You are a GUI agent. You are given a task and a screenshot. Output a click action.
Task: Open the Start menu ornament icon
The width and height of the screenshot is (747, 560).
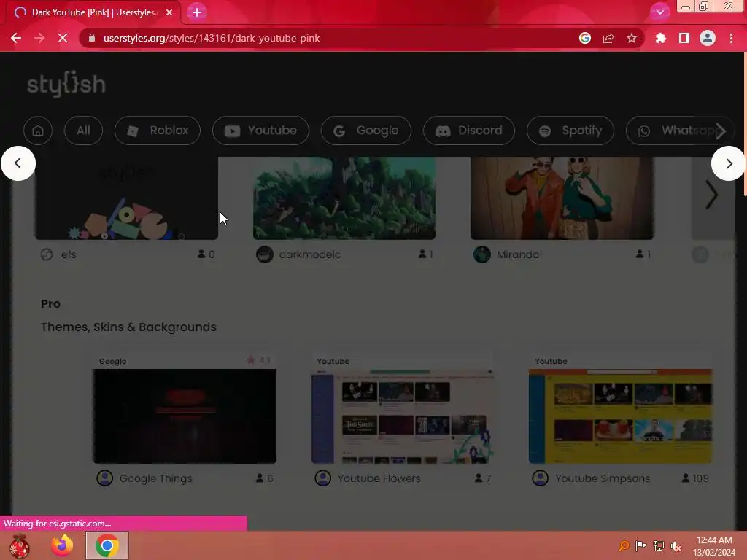click(20, 545)
